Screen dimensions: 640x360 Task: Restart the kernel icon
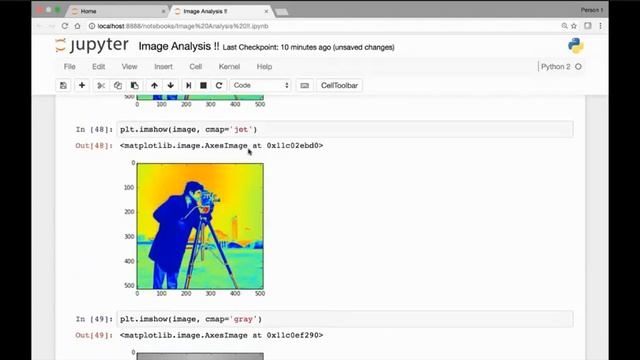pyautogui.click(x=219, y=85)
